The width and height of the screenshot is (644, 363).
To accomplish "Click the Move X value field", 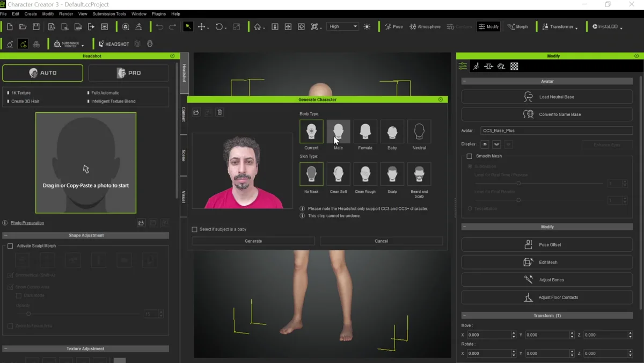I will 488,335.
